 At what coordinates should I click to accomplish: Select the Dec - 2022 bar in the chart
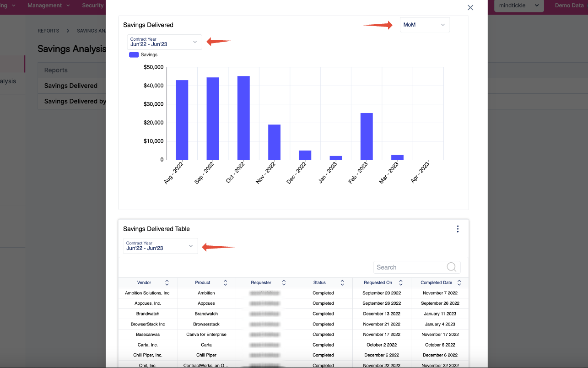coord(305,155)
